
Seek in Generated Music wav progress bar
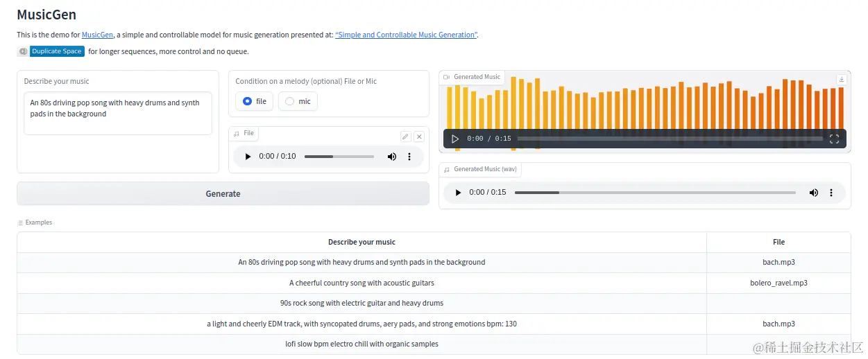[655, 193]
